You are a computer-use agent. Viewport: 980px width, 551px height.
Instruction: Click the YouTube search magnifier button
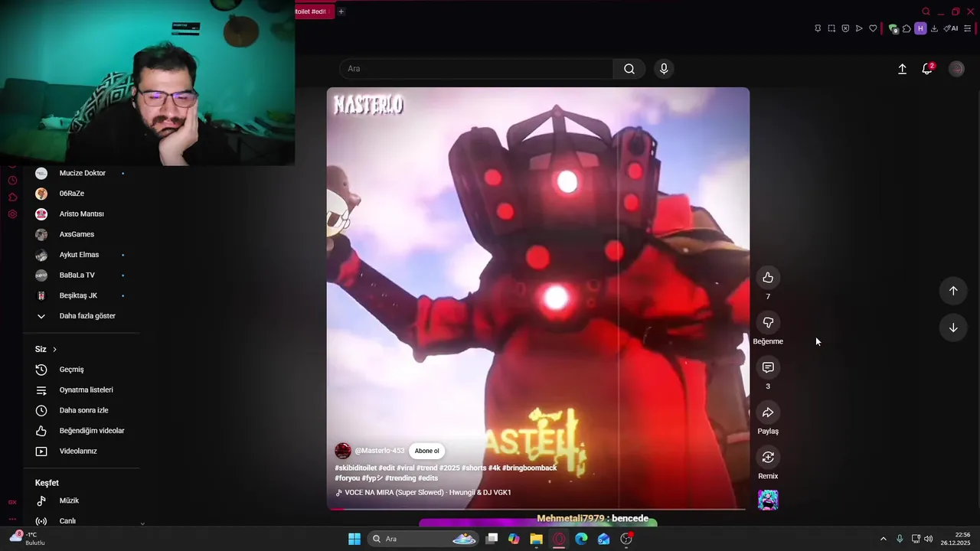[x=629, y=69]
